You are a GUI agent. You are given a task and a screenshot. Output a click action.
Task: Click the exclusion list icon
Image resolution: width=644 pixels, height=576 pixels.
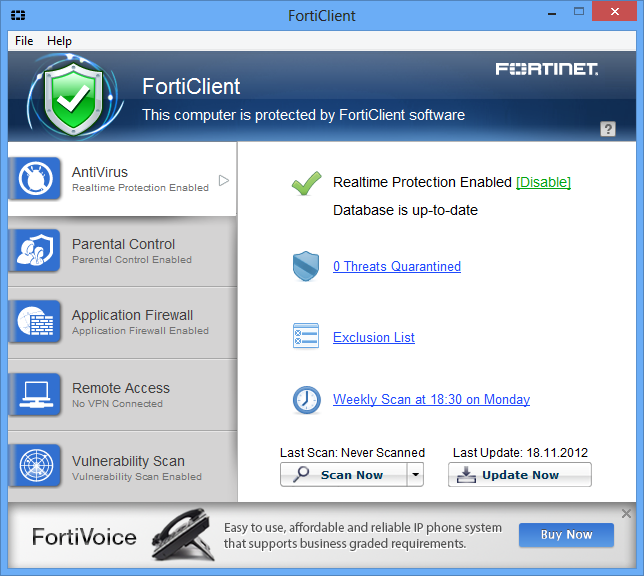click(x=306, y=337)
